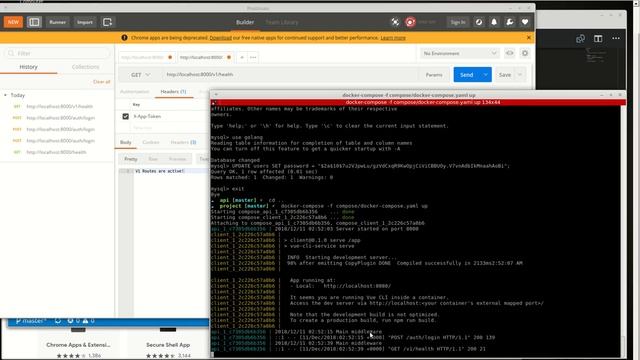
Task: Open the Send button dropdown arrow
Action: pos(486,75)
